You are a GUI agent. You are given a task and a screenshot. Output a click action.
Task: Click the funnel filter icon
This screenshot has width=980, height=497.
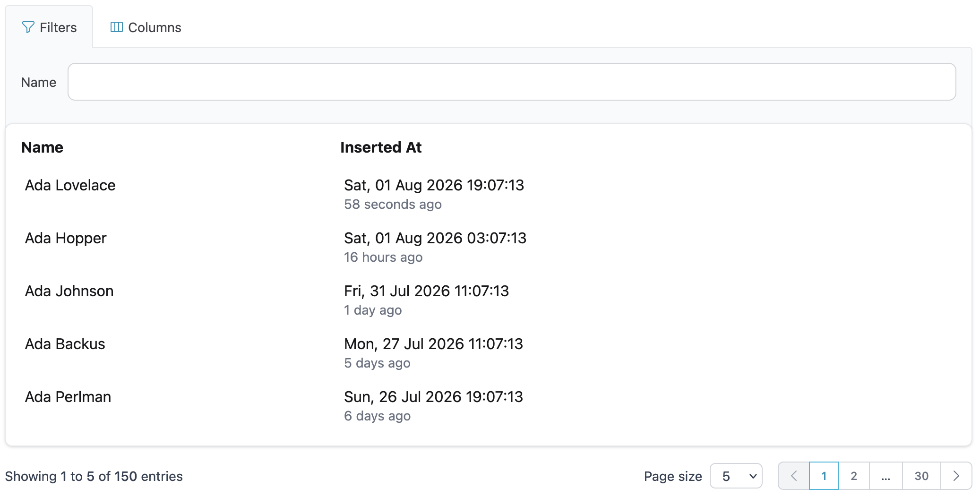28,27
